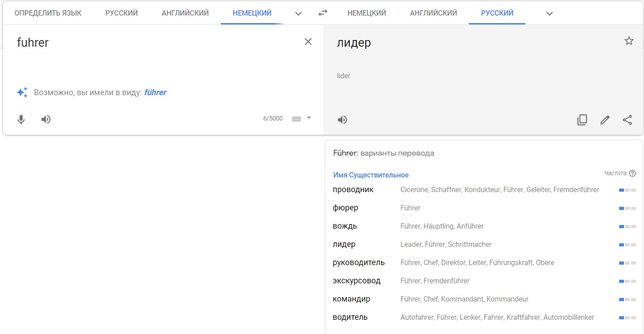
Task: Copy the translation to clipboard
Action: point(582,120)
